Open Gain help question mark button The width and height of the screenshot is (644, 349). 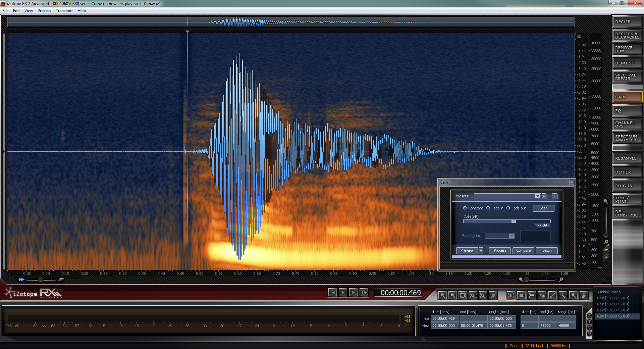click(x=554, y=196)
